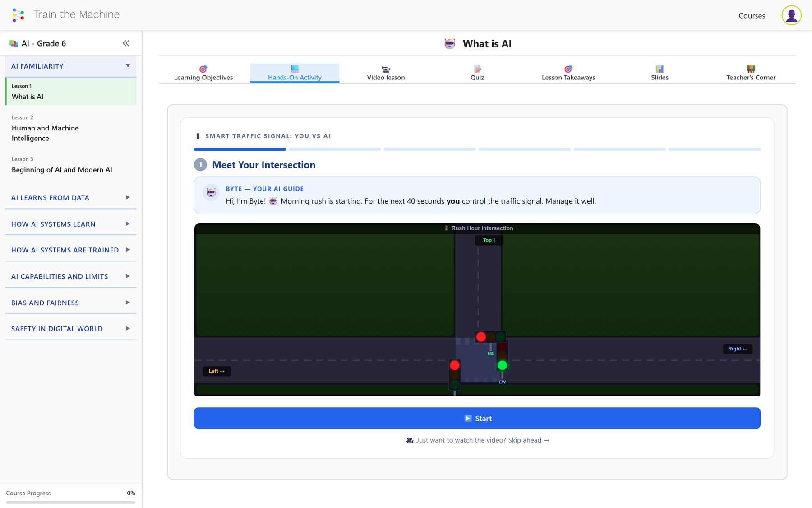Expand AI Learns From Data section
This screenshot has width=812, height=508.
pyautogui.click(x=71, y=198)
